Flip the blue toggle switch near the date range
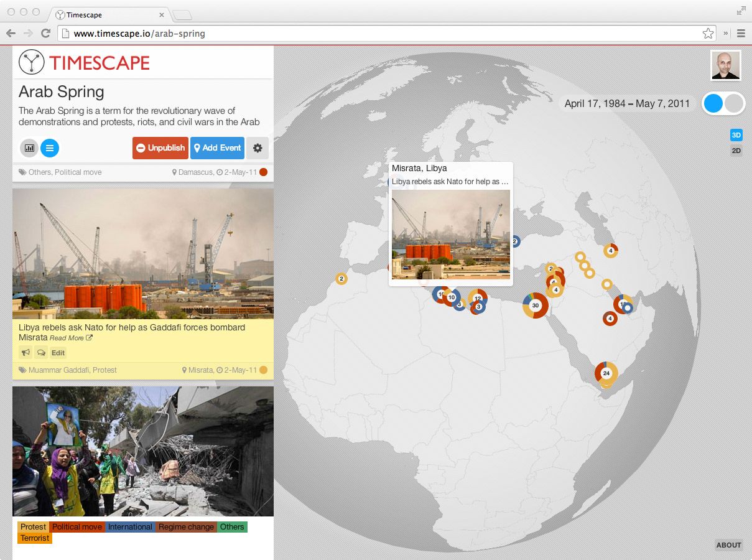This screenshot has width=752, height=560. point(713,103)
